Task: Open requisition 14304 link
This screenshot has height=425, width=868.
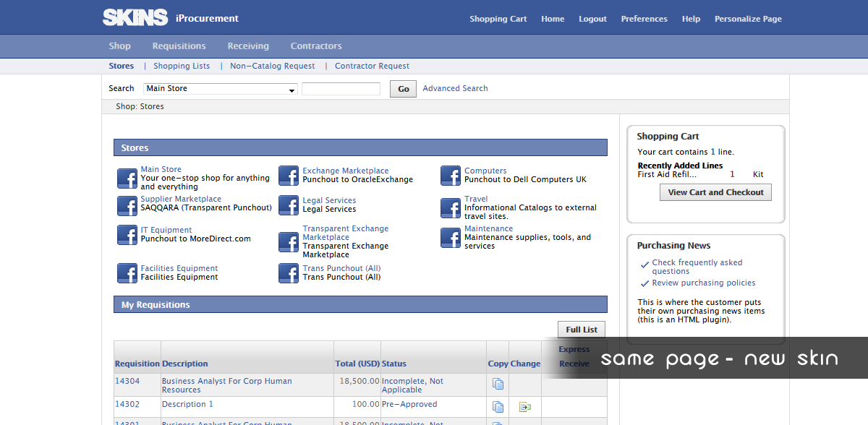Action: (x=127, y=381)
